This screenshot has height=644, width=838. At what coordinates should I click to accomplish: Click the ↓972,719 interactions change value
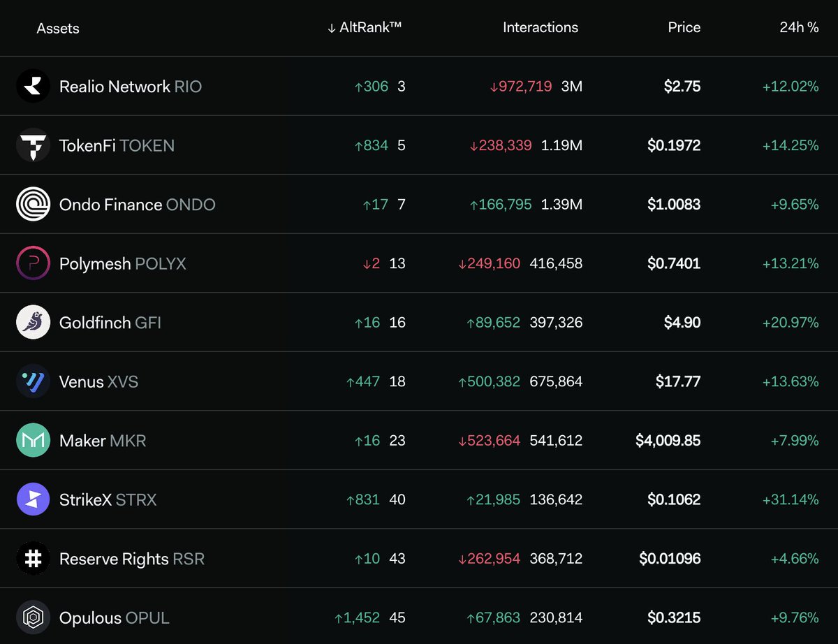click(x=521, y=87)
